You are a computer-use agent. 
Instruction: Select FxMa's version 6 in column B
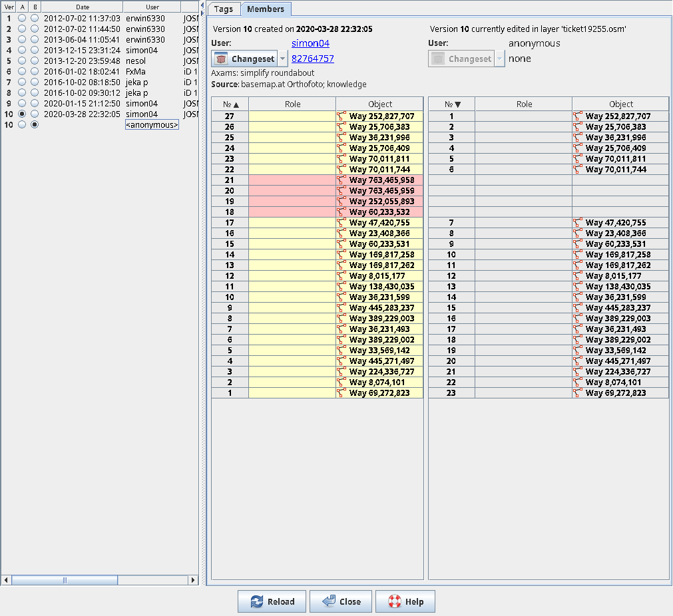point(35,72)
